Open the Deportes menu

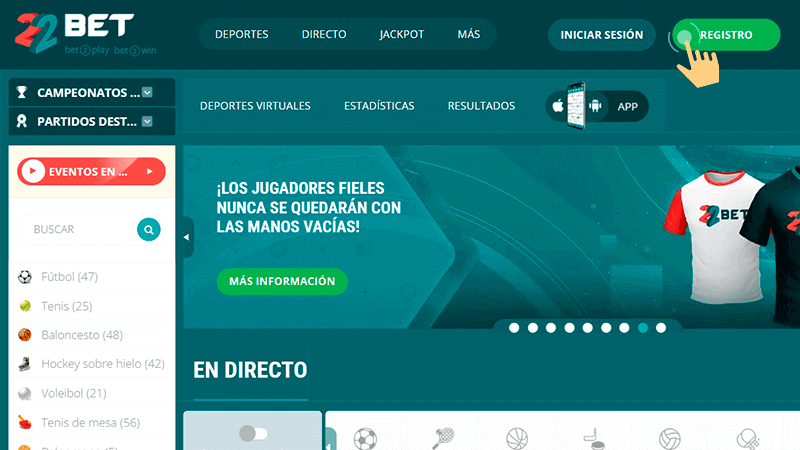242,35
